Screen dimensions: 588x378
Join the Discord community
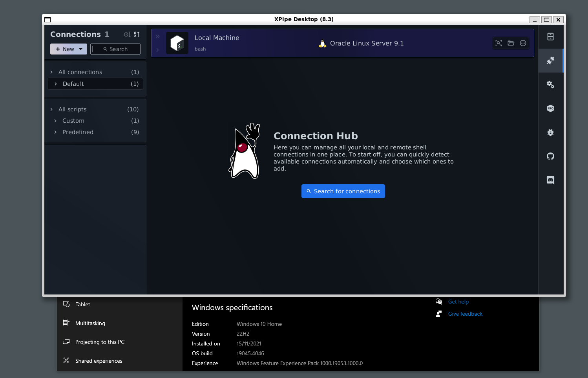pos(550,180)
